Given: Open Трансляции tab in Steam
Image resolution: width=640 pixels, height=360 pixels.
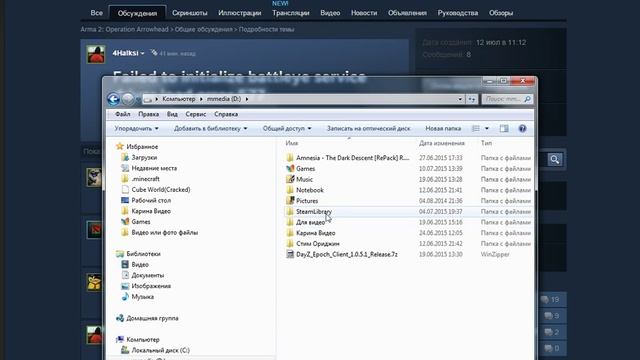Looking at the screenshot, I should coord(291,13).
